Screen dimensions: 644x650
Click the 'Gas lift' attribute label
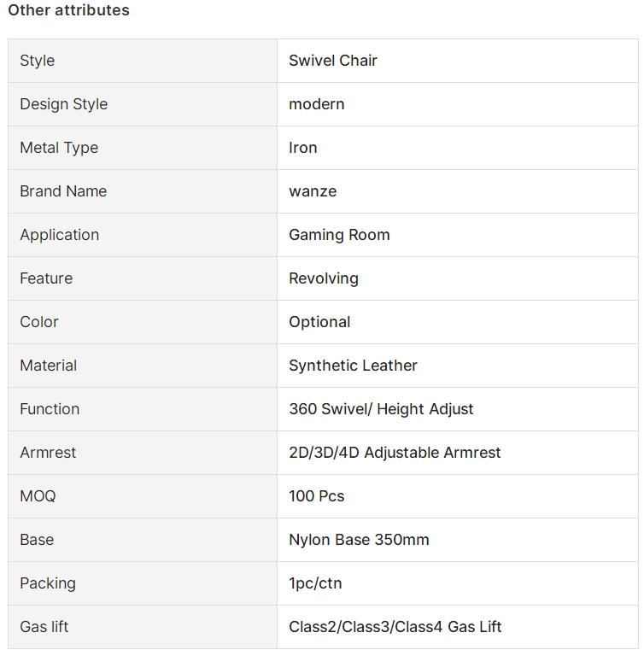pos(44,627)
